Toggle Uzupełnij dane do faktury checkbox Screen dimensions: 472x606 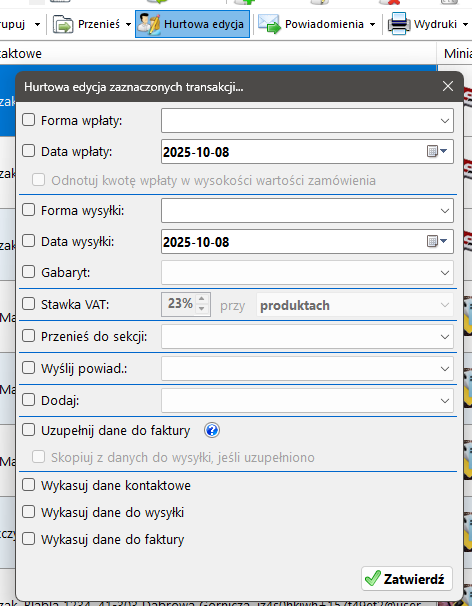pyautogui.click(x=29, y=430)
